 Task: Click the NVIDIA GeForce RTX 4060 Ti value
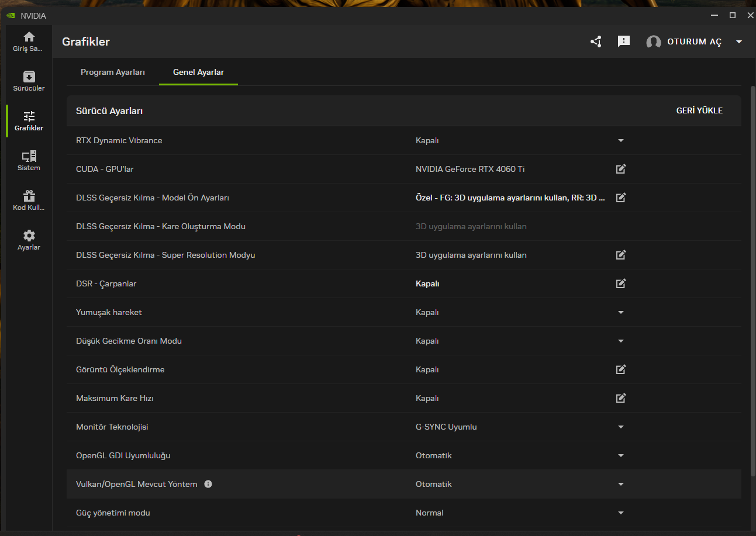click(x=470, y=169)
